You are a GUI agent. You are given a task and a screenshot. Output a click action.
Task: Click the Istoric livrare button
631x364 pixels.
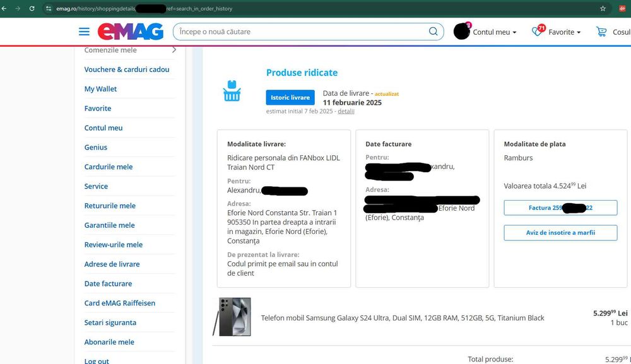tap(290, 97)
